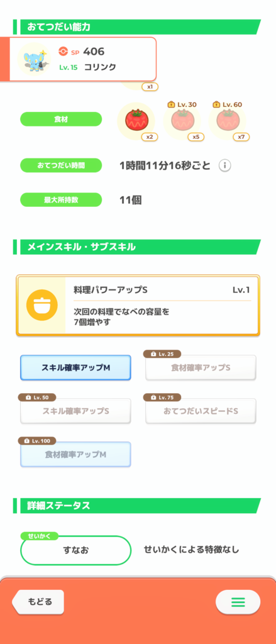Tap the すなお nature box
The width and height of the screenshot is (276, 644).
point(75,550)
